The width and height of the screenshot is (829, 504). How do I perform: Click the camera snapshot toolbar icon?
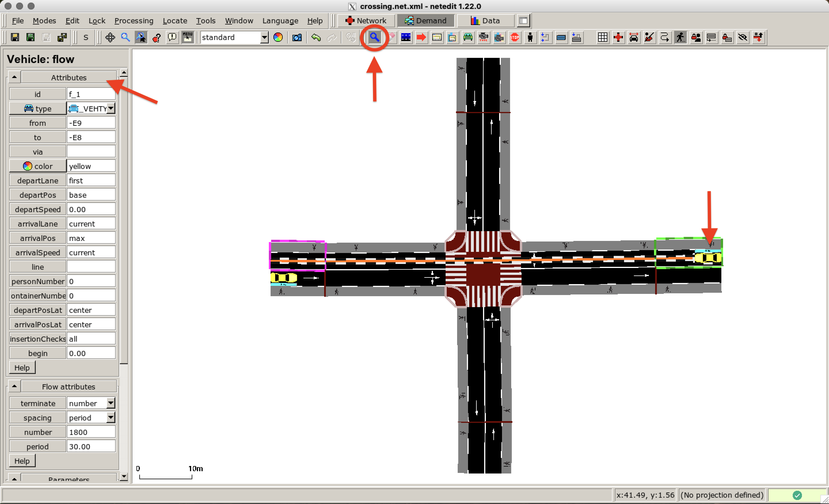pyautogui.click(x=296, y=37)
